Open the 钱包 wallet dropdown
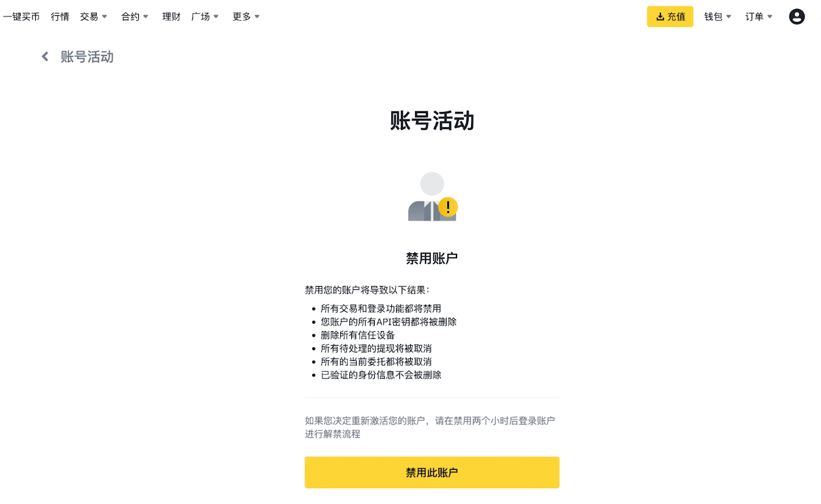This screenshot has height=504, width=821. tap(718, 16)
